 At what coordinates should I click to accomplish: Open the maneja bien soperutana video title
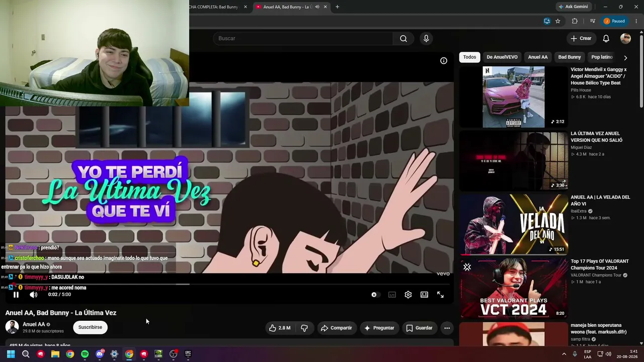[599, 328]
